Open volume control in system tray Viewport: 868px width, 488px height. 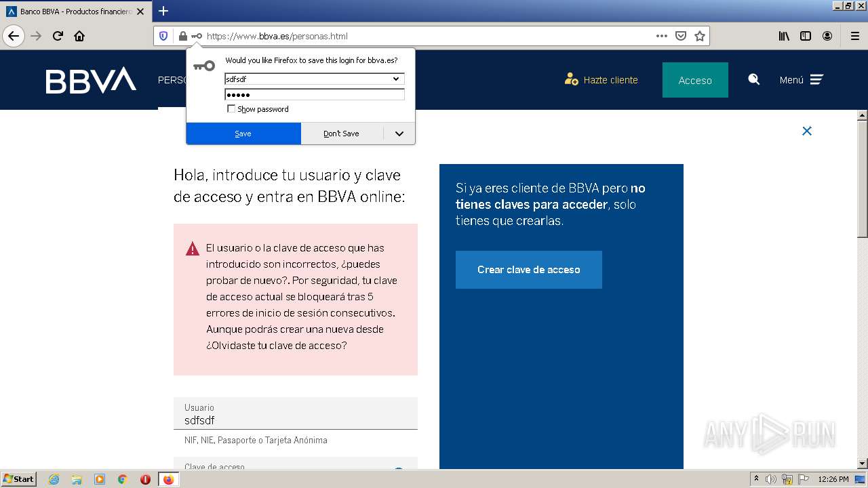coord(771,479)
